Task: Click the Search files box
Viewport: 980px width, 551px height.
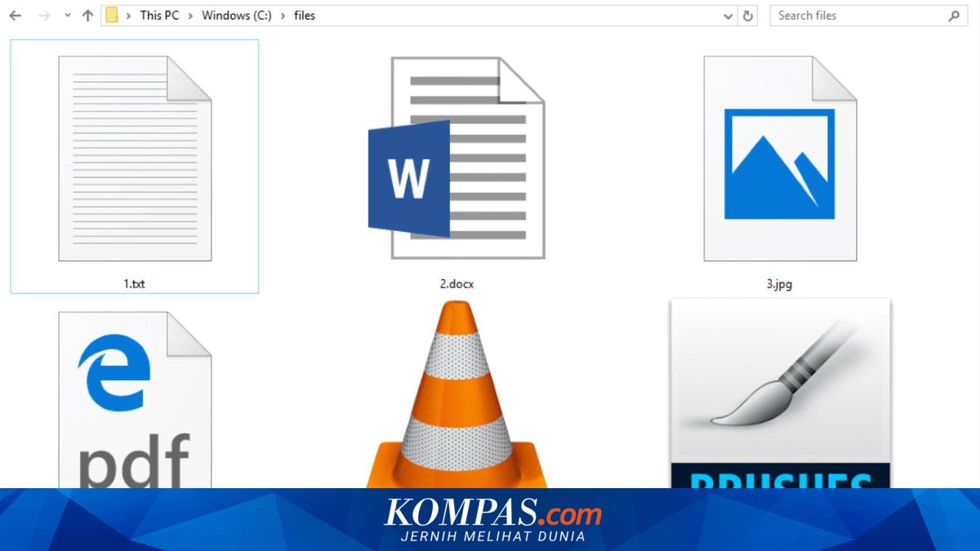Action: click(869, 16)
